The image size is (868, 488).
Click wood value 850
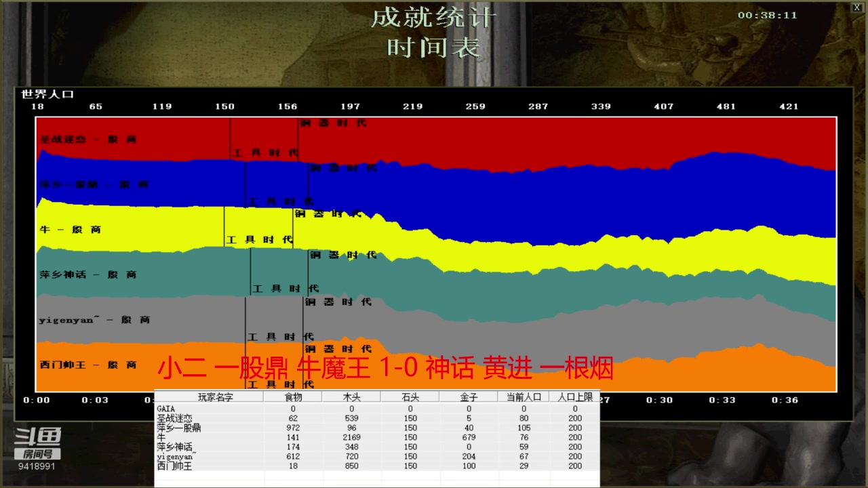click(351, 466)
